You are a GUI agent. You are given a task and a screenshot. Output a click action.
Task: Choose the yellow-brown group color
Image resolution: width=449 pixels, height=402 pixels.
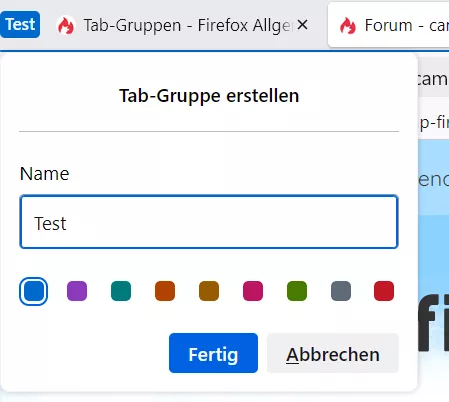[x=209, y=291]
